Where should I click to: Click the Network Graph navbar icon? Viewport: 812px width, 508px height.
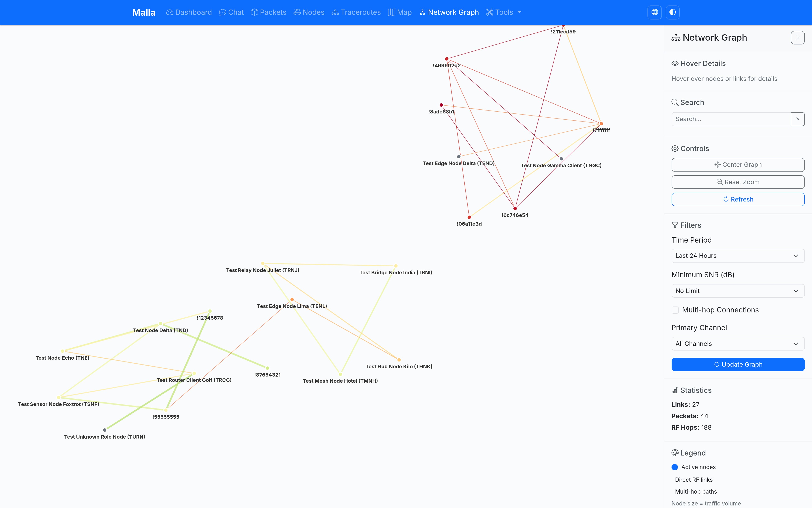pyautogui.click(x=422, y=12)
